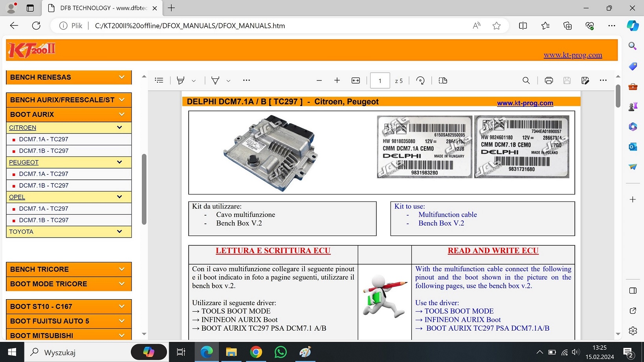This screenshot has width=644, height=362.
Task: Click the PDF rotate page icon
Action: coord(420,80)
